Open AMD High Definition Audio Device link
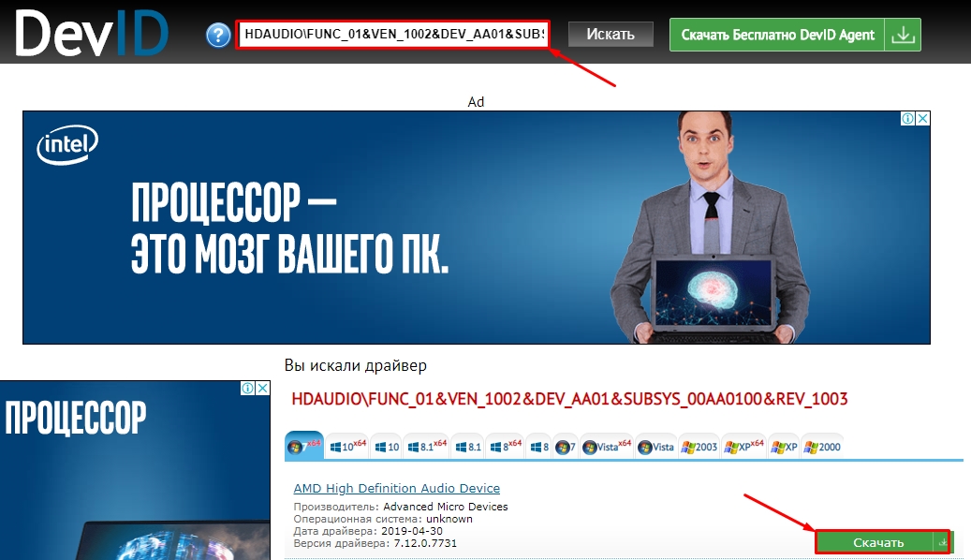 pyautogui.click(x=396, y=488)
